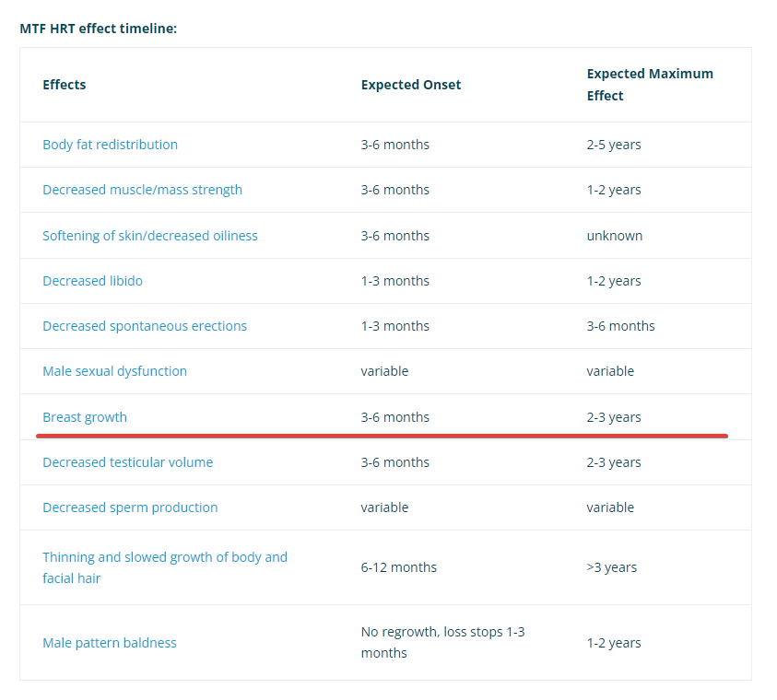Click the 6-12 months onset cell

[398, 567]
